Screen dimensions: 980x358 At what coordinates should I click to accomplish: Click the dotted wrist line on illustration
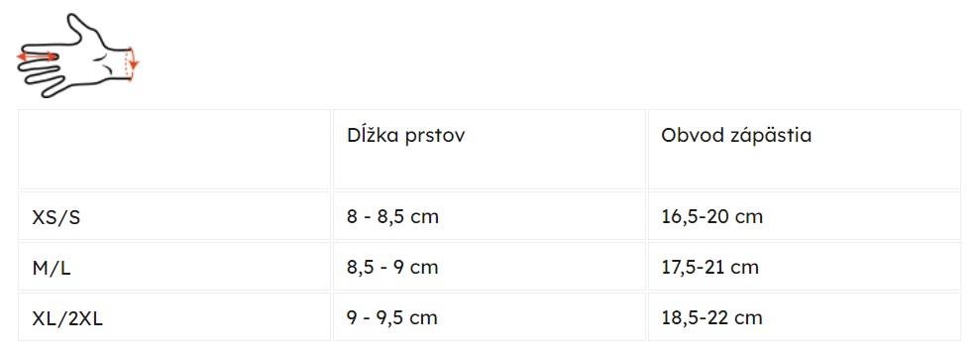tap(126, 63)
